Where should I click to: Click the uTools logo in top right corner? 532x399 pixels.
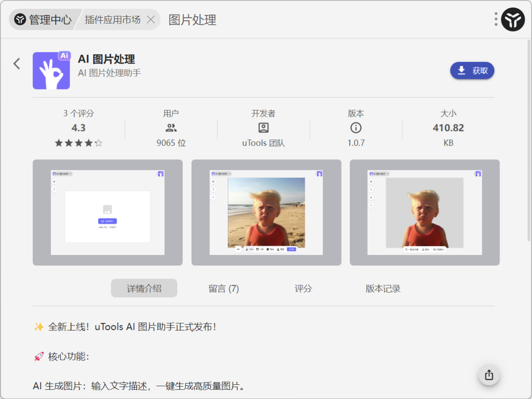coord(512,19)
